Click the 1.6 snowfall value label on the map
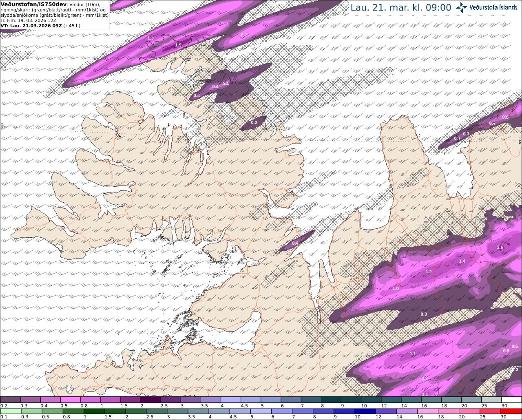The width and height of the screenshot is (522, 420). coord(500,247)
